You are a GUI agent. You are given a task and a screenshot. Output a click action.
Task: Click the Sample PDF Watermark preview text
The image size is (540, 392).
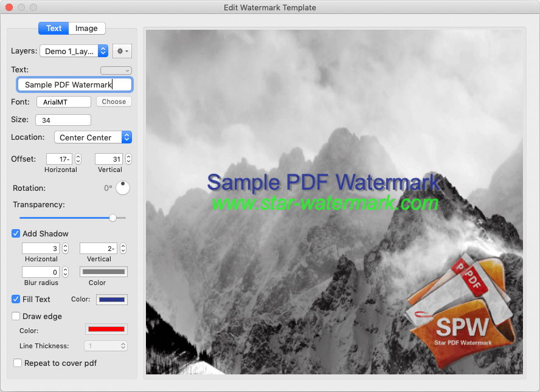click(324, 182)
